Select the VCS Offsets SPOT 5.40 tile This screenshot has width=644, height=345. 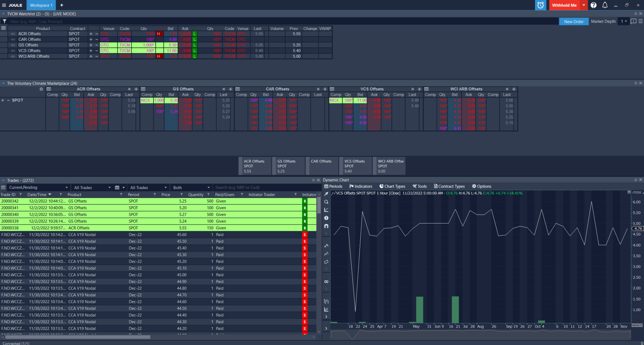click(356, 166)
